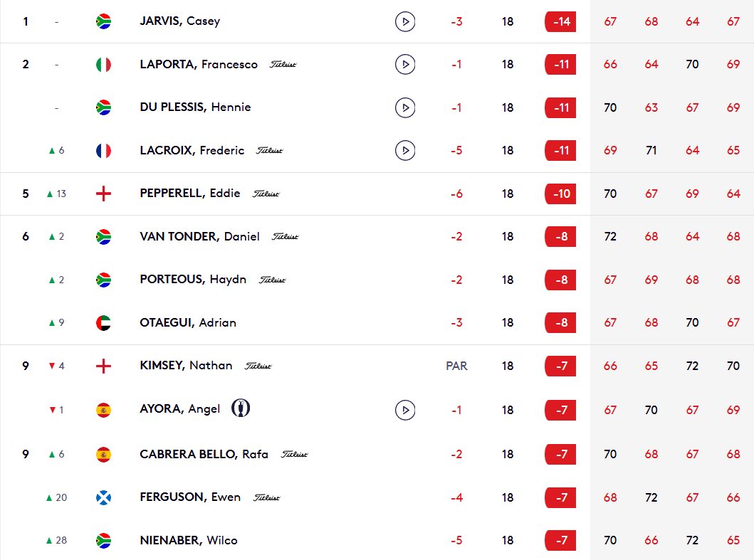Click the Open Championship icon beside Ayora
Screen dimensions: 754x560
coord(241,408)
